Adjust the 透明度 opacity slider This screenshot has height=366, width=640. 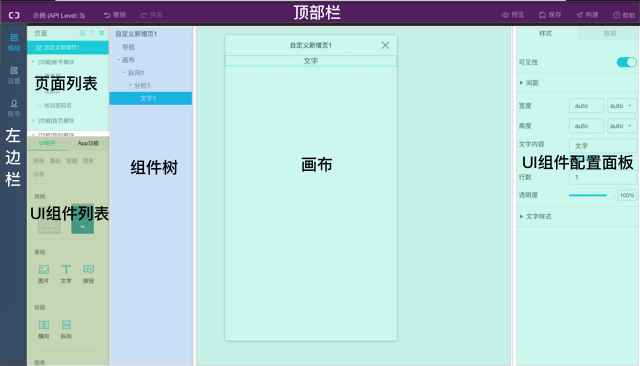pos(591,195)
